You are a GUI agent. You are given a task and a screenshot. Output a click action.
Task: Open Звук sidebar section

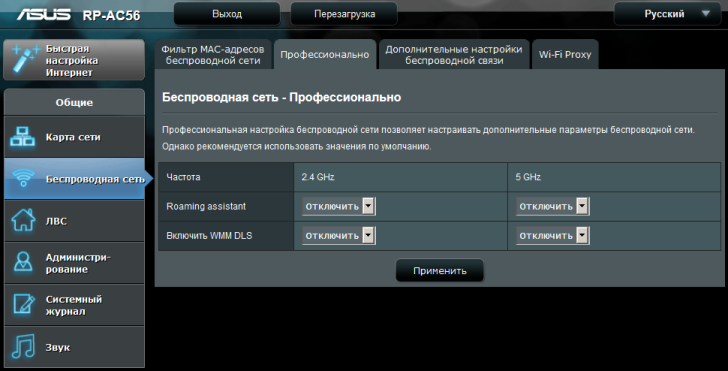74,347
